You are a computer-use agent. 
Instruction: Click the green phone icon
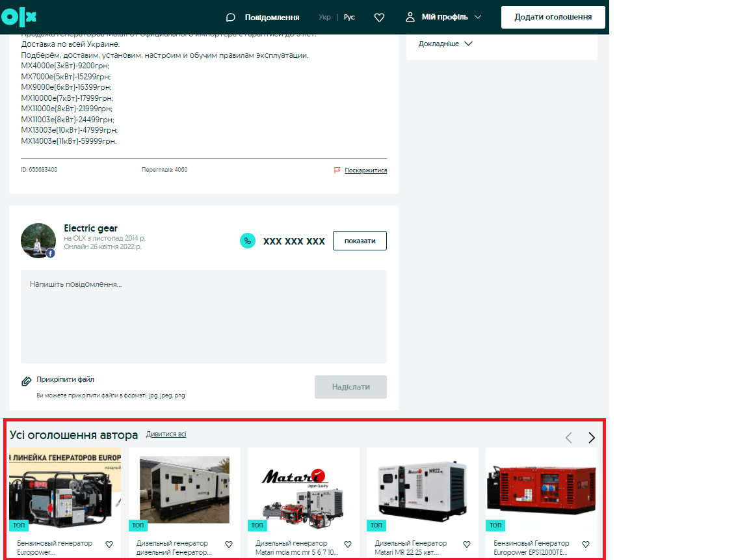tap(248, 241)
